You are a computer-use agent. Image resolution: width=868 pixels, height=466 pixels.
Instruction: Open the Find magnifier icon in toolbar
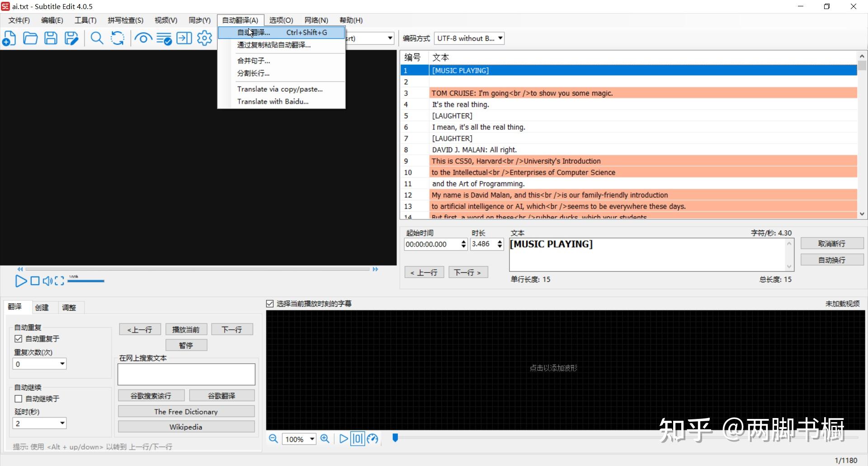click(97, 38)
